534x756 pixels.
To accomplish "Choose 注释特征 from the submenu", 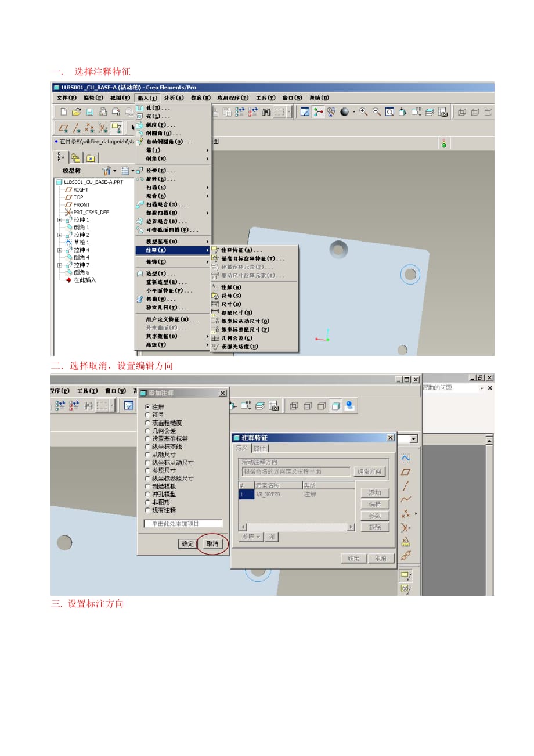I will (x=241, y=250).
